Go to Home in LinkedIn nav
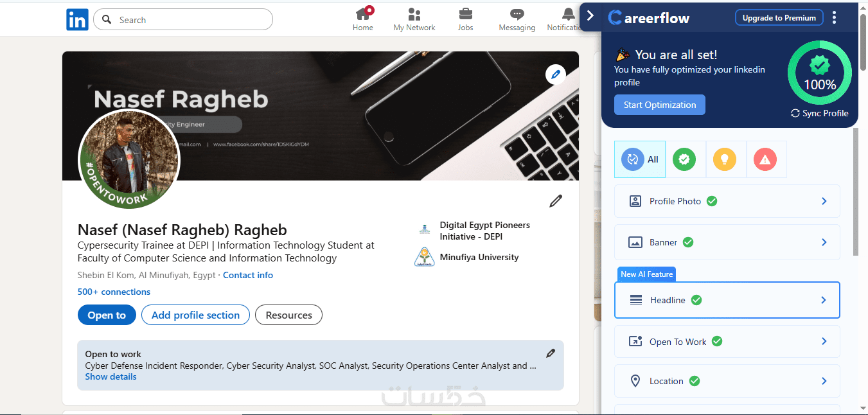The height and width of the screenshot is (415, 868). click(x=363, y=20)
